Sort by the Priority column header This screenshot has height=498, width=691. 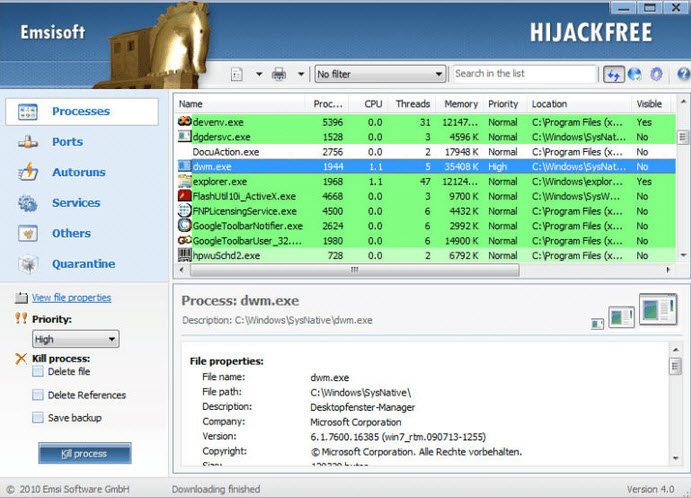coord(505,104)
